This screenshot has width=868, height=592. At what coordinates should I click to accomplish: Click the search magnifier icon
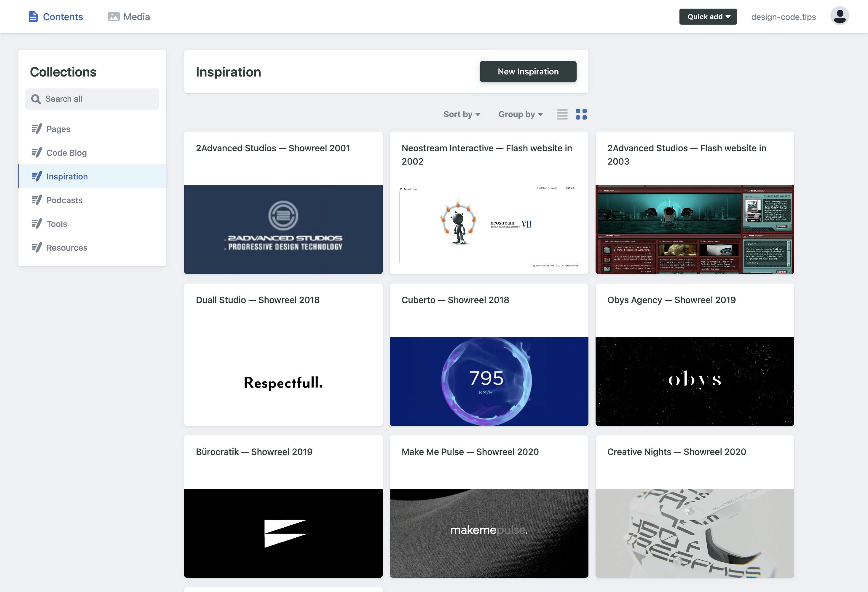[x=36, y=99]
